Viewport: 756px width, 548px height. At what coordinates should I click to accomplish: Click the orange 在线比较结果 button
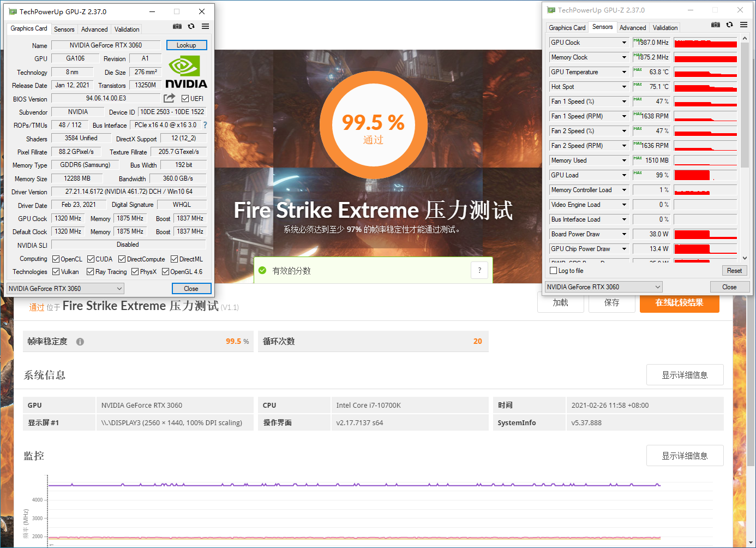click(x=679, y=302)
